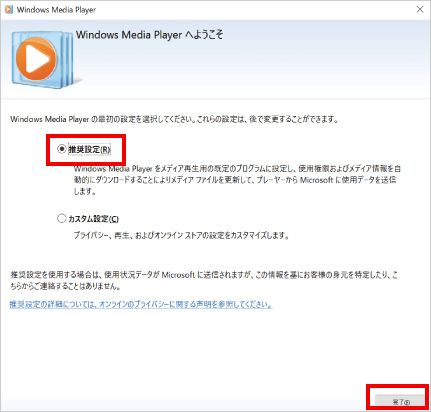Open the online privacy statement link
431x412 pixels.
click(141, 304)
